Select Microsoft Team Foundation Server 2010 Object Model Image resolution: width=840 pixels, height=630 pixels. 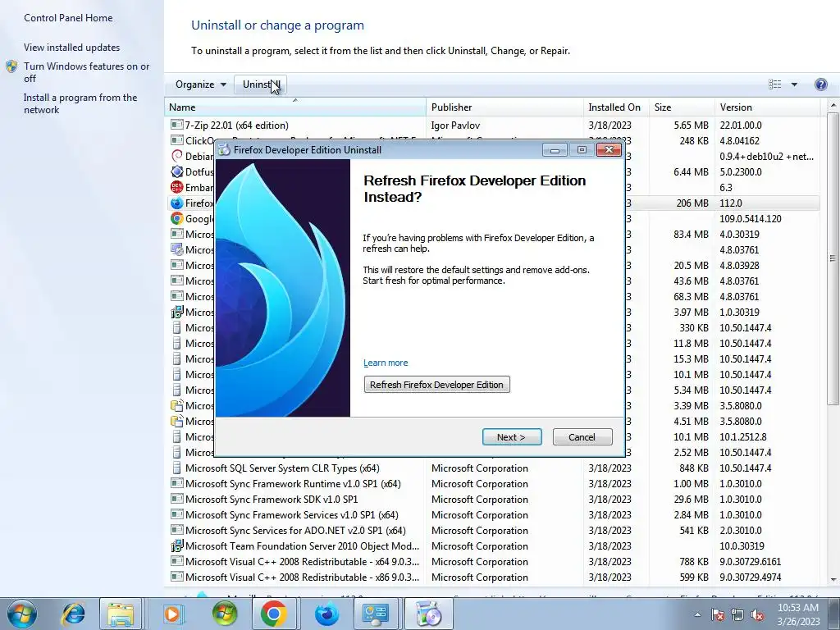coord(492,546)
